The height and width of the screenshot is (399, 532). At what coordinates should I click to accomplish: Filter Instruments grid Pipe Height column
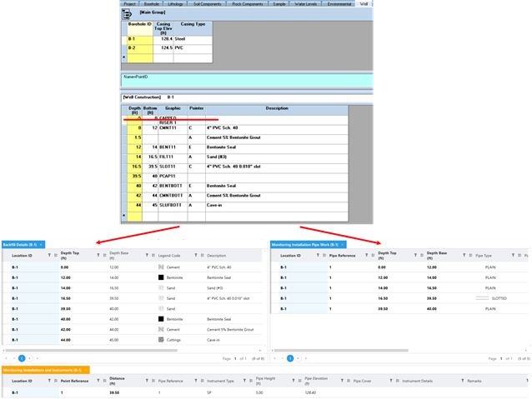tap(294, 381)
